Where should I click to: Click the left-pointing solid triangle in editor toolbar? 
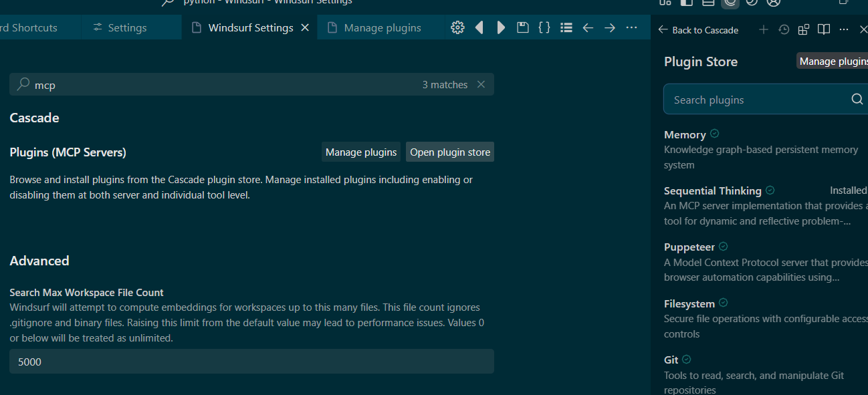tap(479, 27)
